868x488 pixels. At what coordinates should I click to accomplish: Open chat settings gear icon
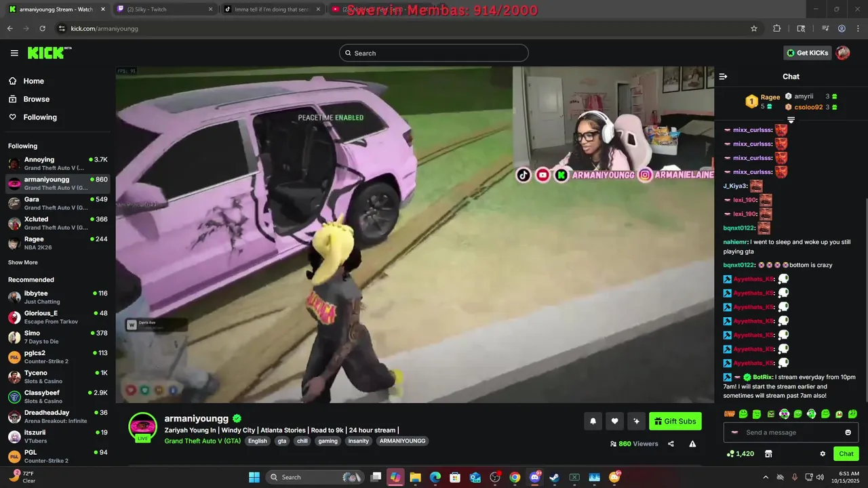823,453
